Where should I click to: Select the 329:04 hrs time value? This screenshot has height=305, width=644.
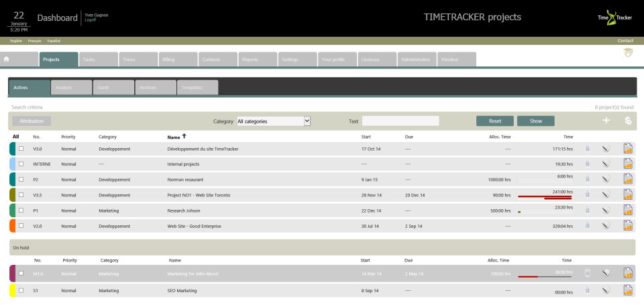(563, 226)
